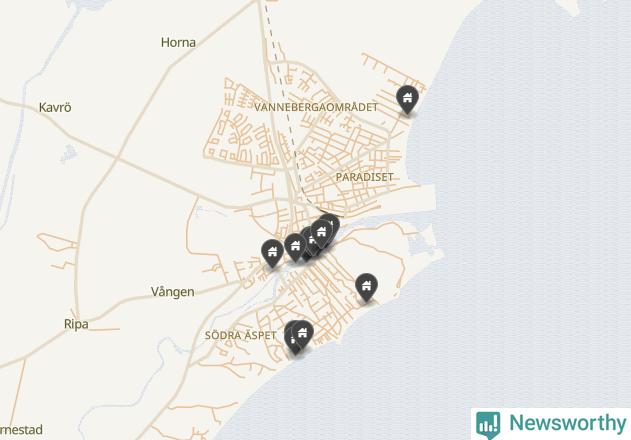The height and width of the screenshot is (440, 631).
Task: Select the PARADISET district label
Action: click(x=365, y=177)
